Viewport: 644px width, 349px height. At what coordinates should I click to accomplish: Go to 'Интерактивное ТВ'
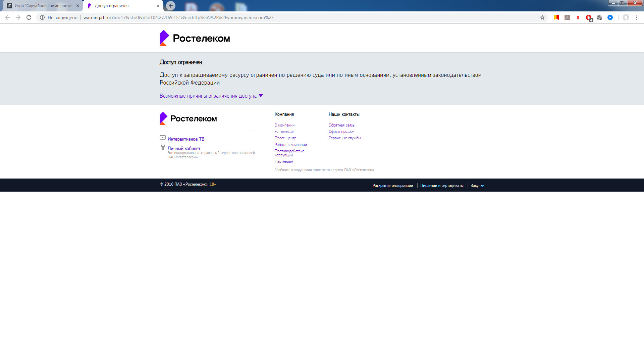click(x=186, y=139)
